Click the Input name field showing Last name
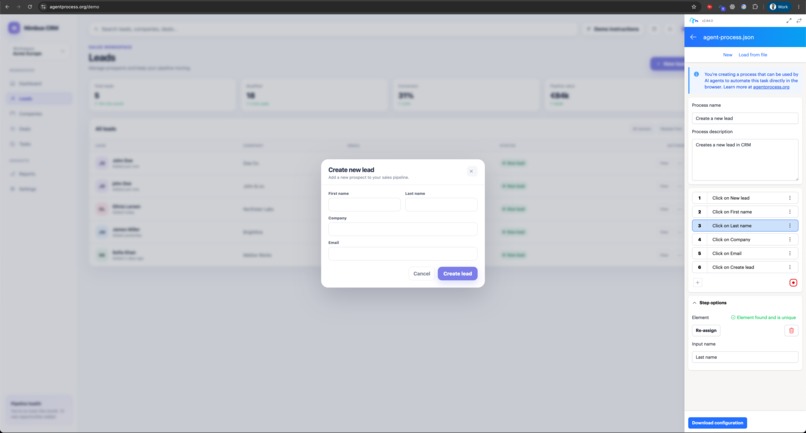 pyautogui.click(x=745, y=357)
